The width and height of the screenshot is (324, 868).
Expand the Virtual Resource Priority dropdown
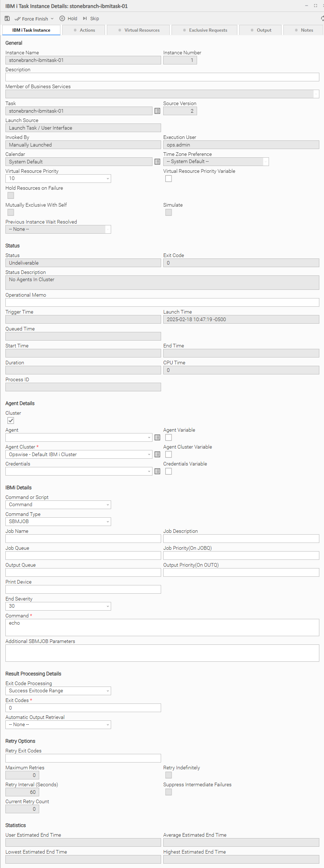(x=58, y=179)
